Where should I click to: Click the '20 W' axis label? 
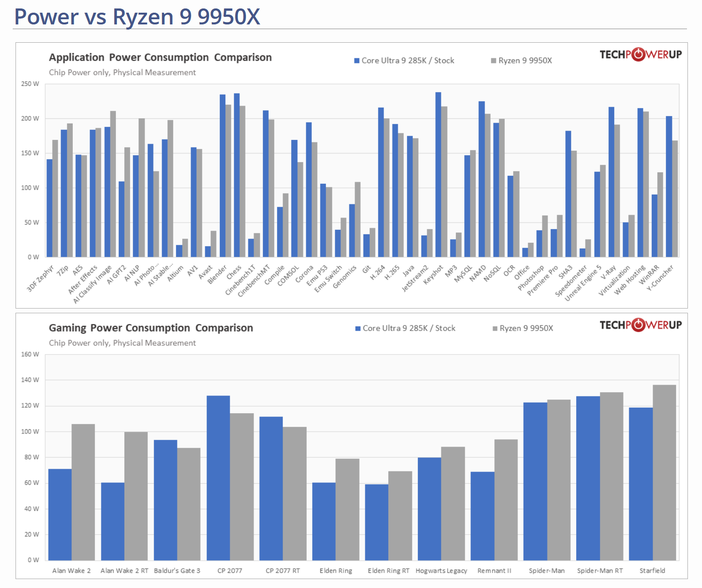pyautogui.click(x=32, y=534)
